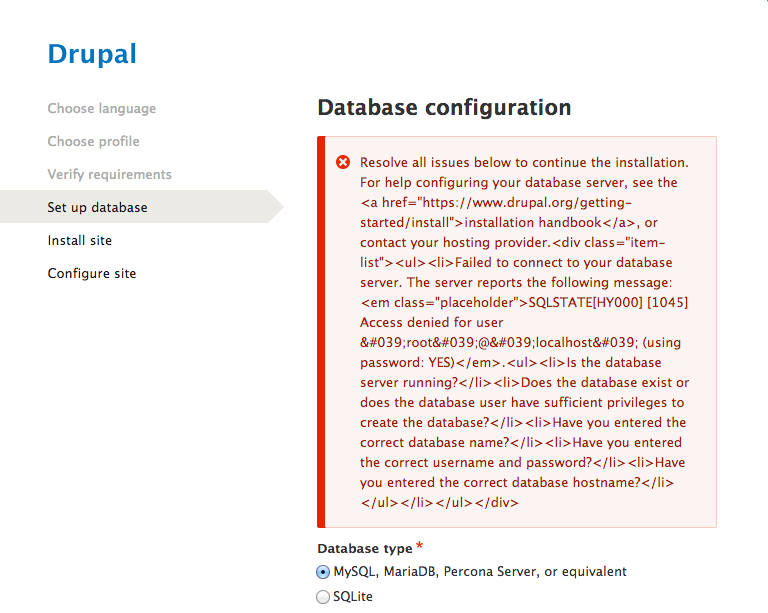Click the installation handbook text in the error

(533, 222)
